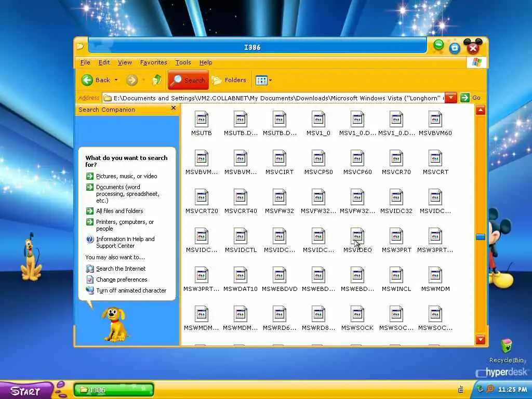
Task: Open the Favorites menu
Action: [153, 62]
